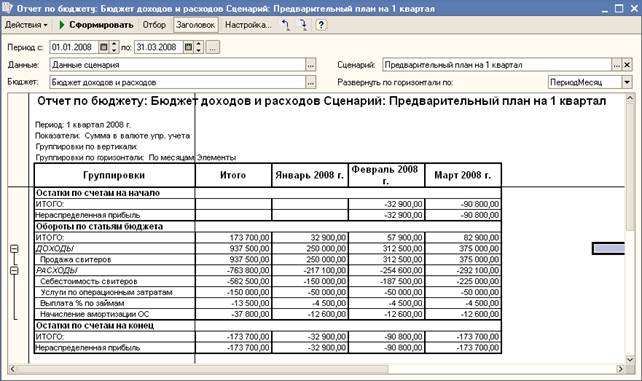Open the Действия menu
The height and width of the screenshot is (381, 642).
tap(26, 25)
